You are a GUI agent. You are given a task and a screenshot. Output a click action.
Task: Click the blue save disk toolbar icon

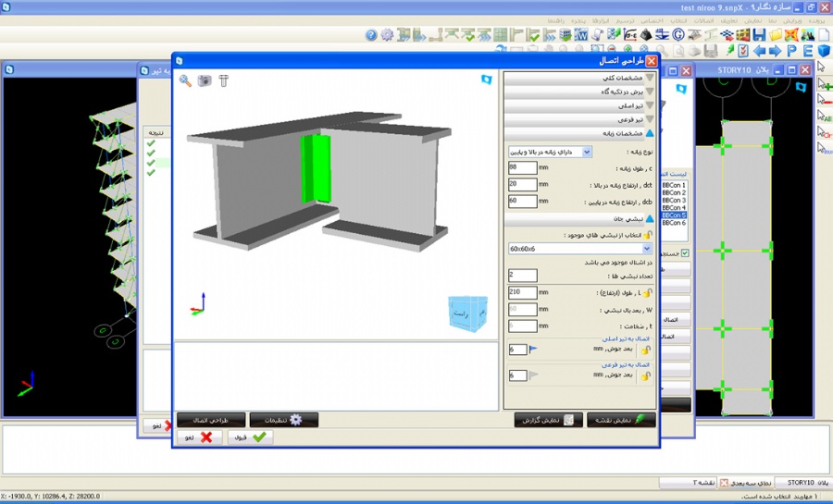[x=759, y=35]
